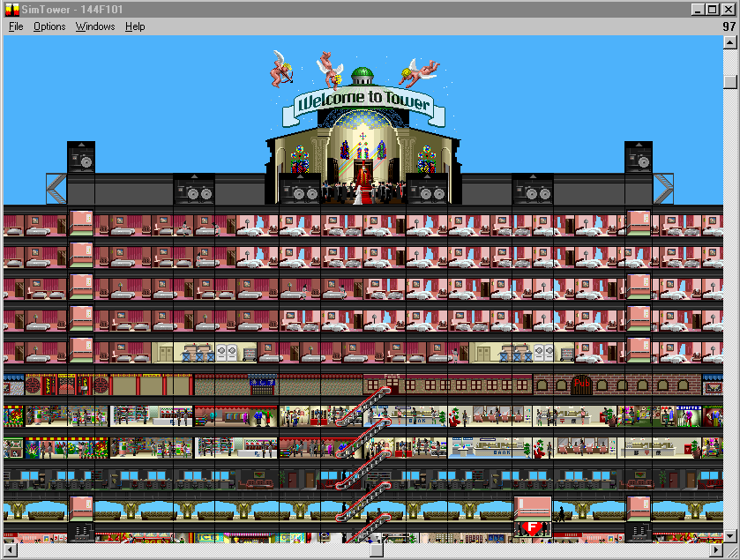Viewport: 740px width, 560px height.
Task: Open the File menu
Action: tap(16, 26)
